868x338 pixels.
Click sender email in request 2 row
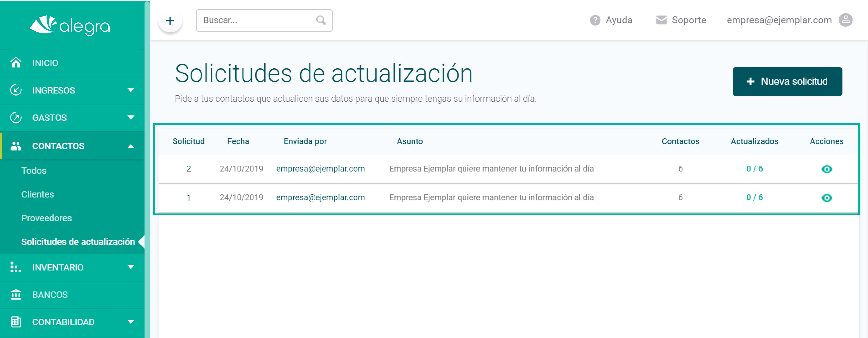point(320,169)
